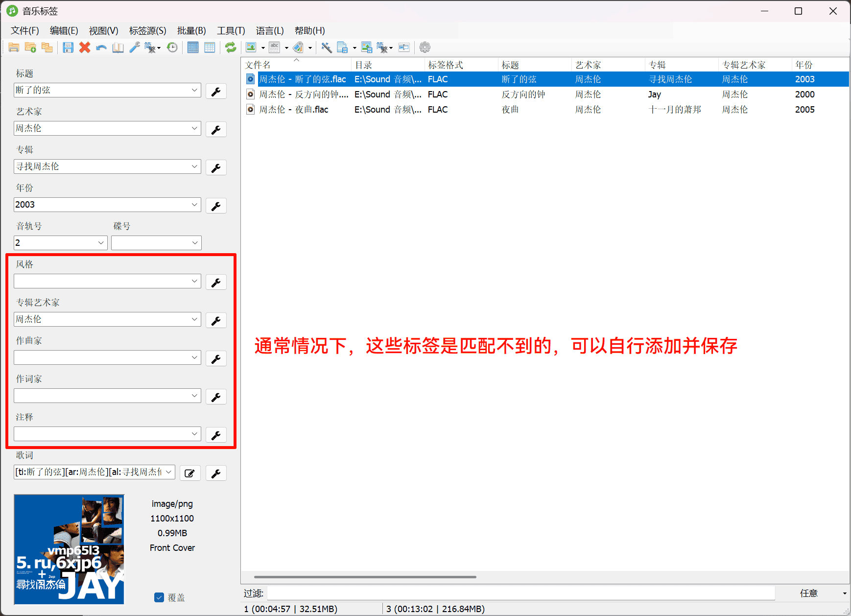Open the history clock icon

pos(172,47)
